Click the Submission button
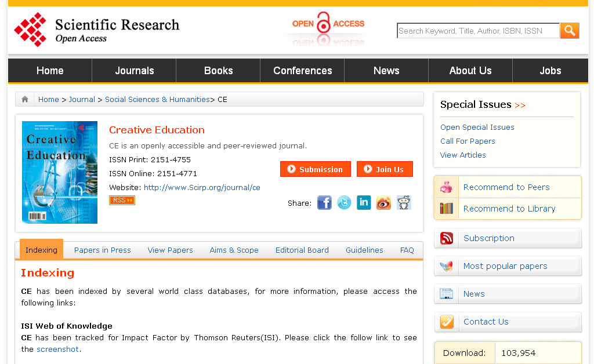The height and width of the screenshot is (364, 594). [316, 169]
